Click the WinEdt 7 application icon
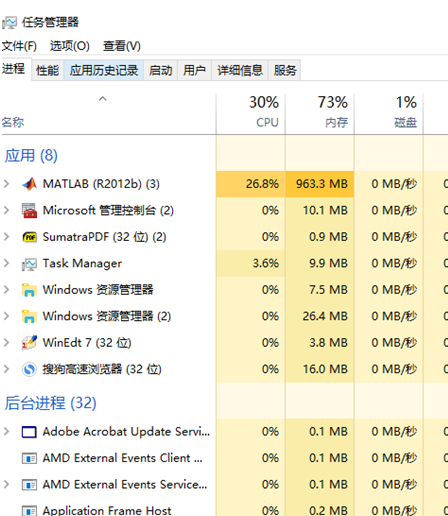 [29, 343]
